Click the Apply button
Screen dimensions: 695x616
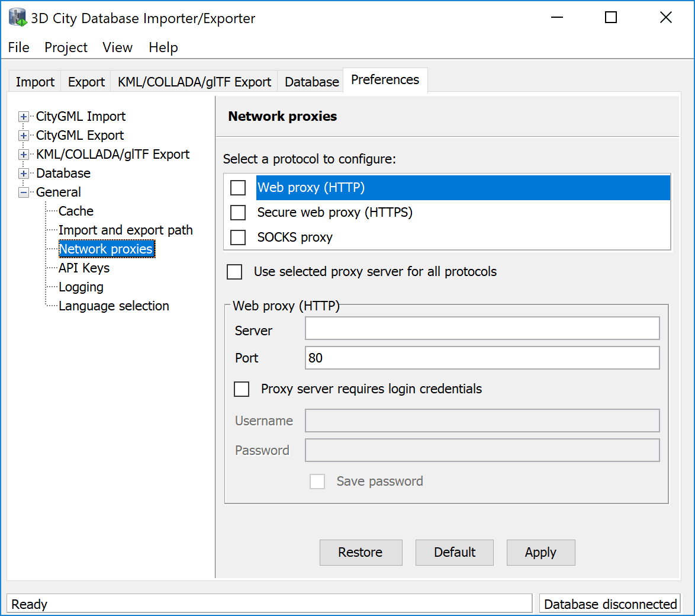(x=540, y=552)
